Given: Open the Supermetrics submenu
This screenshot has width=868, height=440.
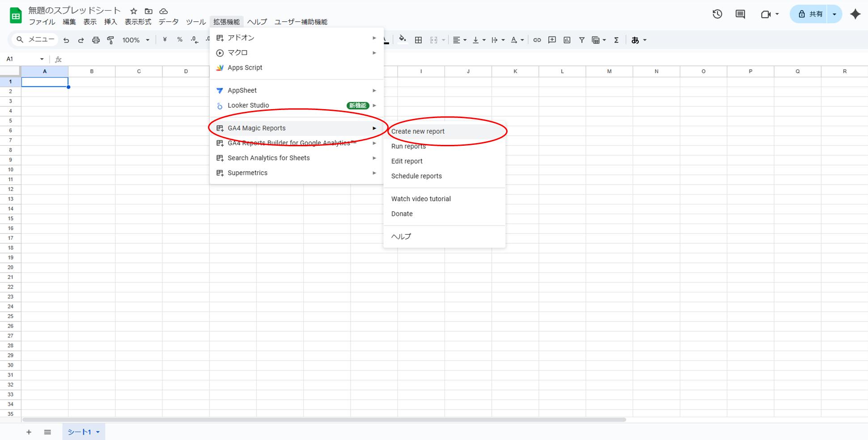Looking at the screenshot, I should 296,173.
